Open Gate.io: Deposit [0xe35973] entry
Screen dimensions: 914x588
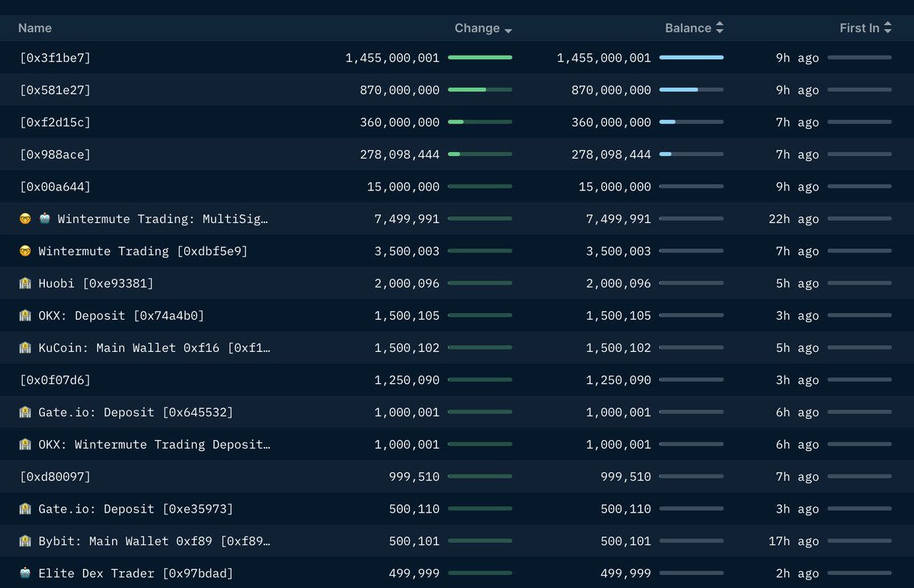[x=136, y=509]
